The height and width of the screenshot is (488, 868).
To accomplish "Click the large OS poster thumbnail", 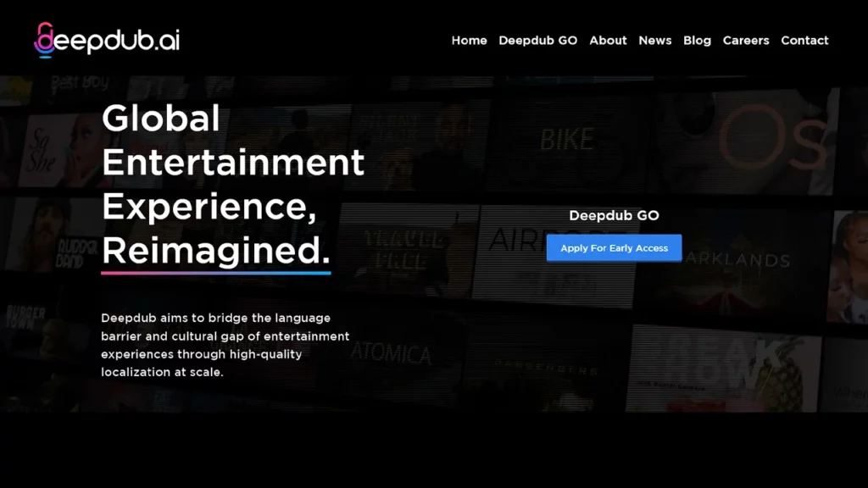I will coord(763,140).
